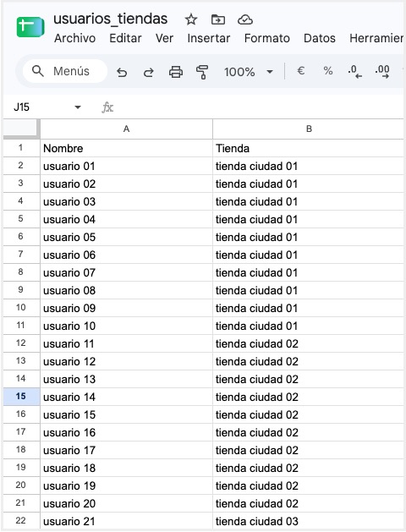
Task: Open the Google Sheets home icon
Action: 30,27
